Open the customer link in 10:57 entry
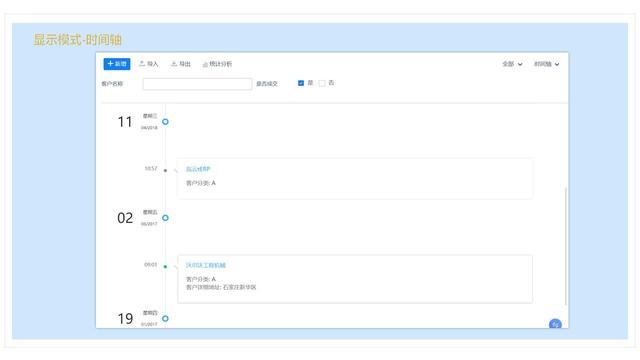The width and height of the screenshot is (640, 360). (198, 169)
